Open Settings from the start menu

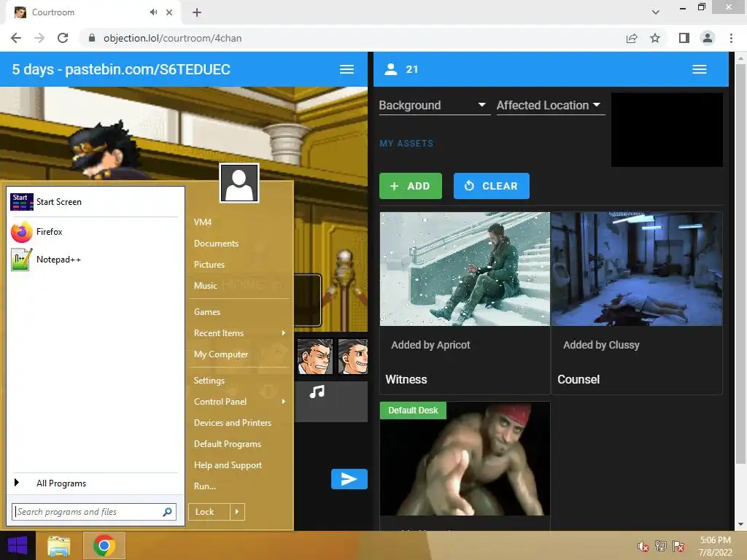tap(209, 381)
